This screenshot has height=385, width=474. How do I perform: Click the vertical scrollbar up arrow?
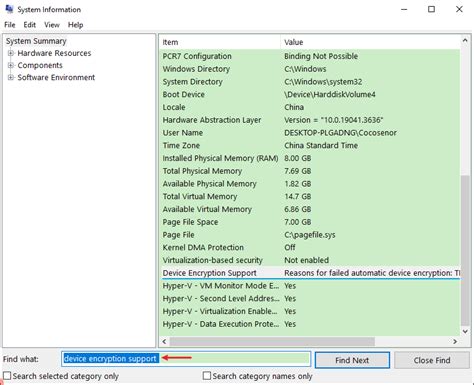[x=465, y=41]
